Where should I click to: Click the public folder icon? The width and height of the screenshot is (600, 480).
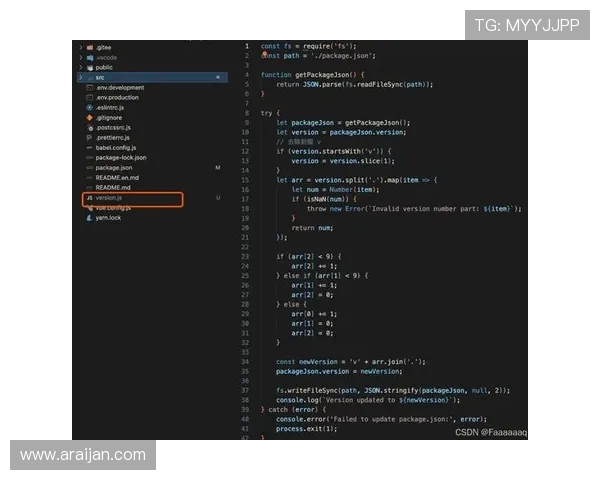pos(89,67)
